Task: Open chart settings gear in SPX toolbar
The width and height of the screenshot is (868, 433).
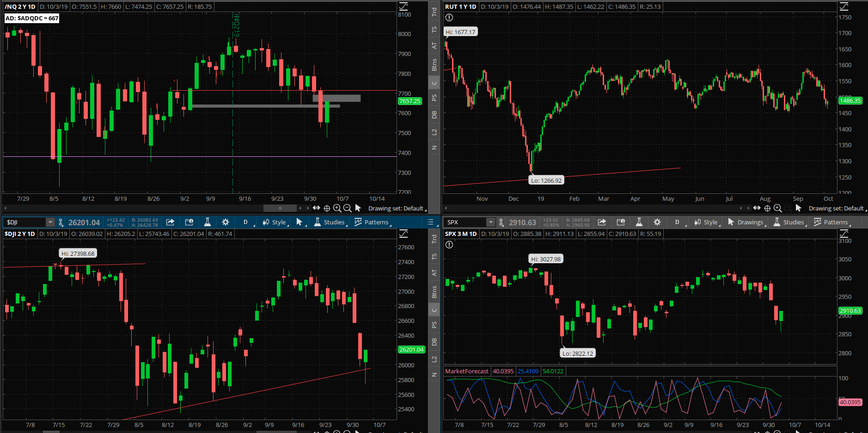Action: click(657, 223)
